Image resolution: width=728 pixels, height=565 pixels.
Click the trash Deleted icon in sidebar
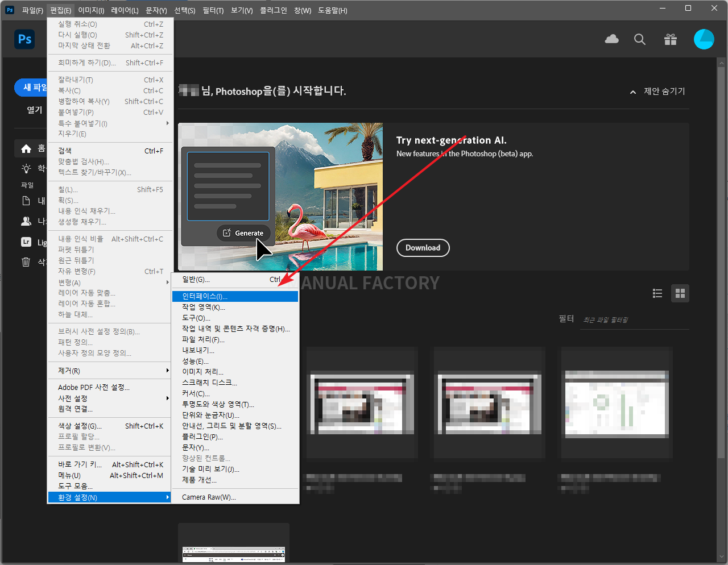[x=26, y=262]
